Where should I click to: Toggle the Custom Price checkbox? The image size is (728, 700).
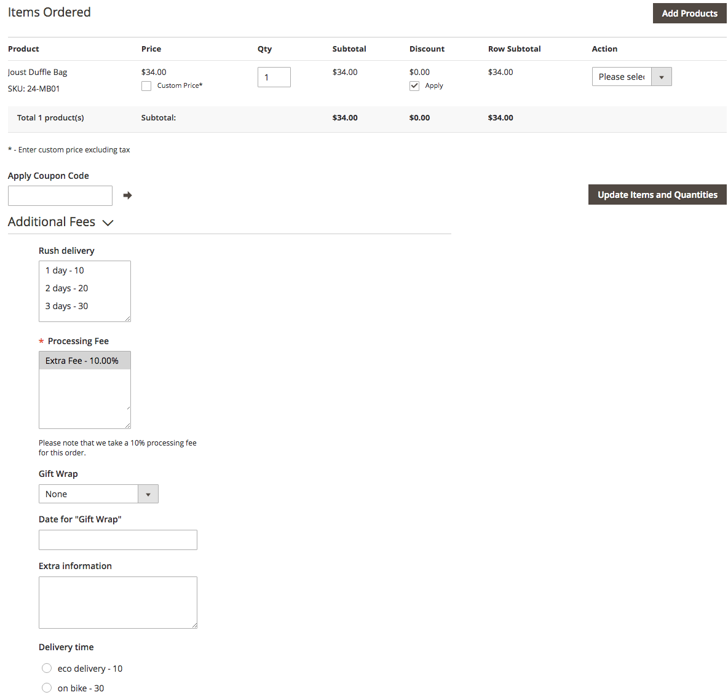146,86
